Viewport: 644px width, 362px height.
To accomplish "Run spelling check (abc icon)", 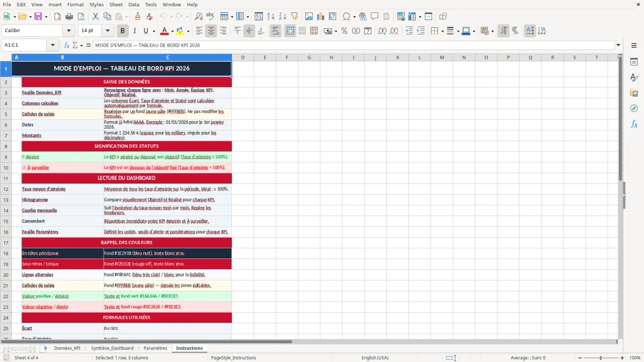I will 210,17.
